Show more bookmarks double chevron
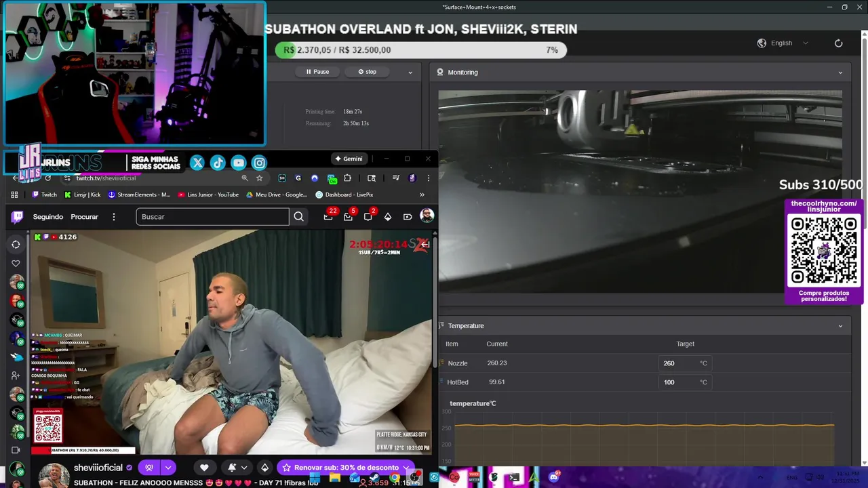The height and width of the screenshot is (488, 868). pyautogui.click(x=422, y=195)
